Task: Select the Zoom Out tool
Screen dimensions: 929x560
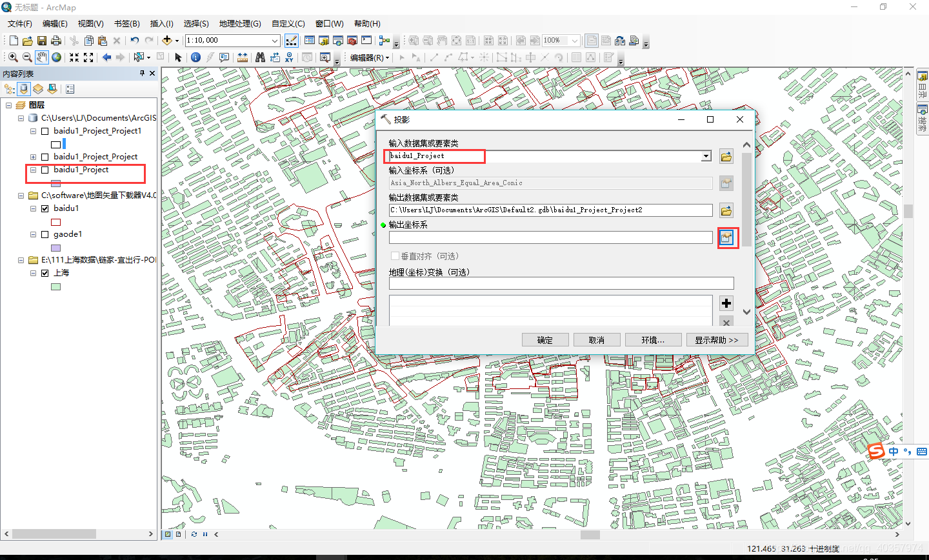Action: [x=27, y=57]
